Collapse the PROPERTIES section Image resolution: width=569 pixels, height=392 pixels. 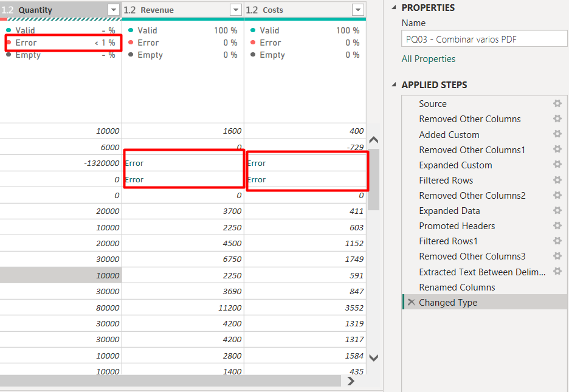(x=393, y=7)
